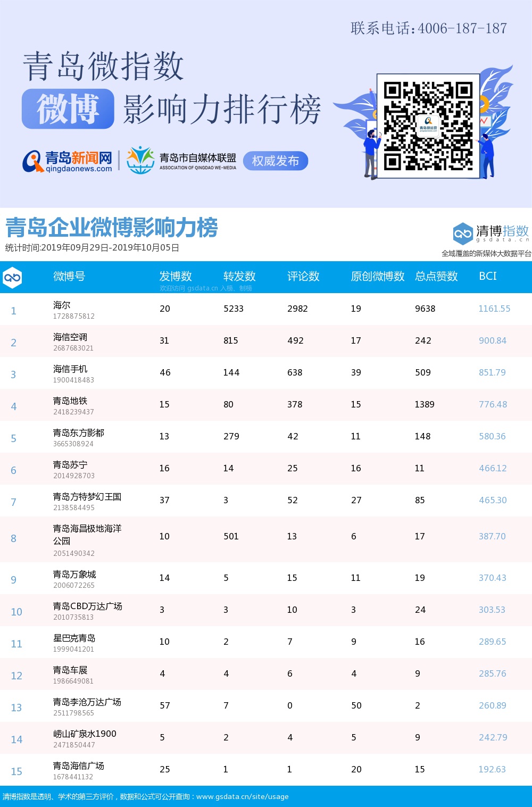Click the contact phone number 4006-187-187
The height and width of the screenshot is (807, 532).
pyautogui.click(x=462, y=28)
